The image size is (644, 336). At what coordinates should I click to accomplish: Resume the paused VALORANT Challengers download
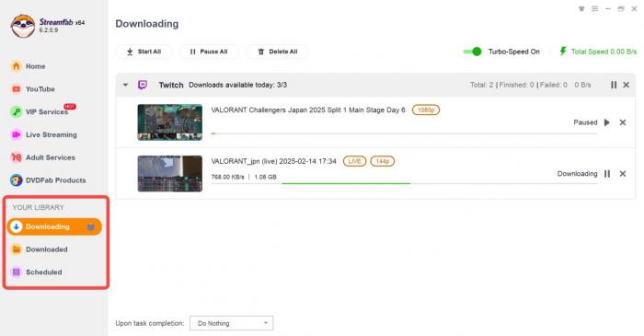point(606,122)
